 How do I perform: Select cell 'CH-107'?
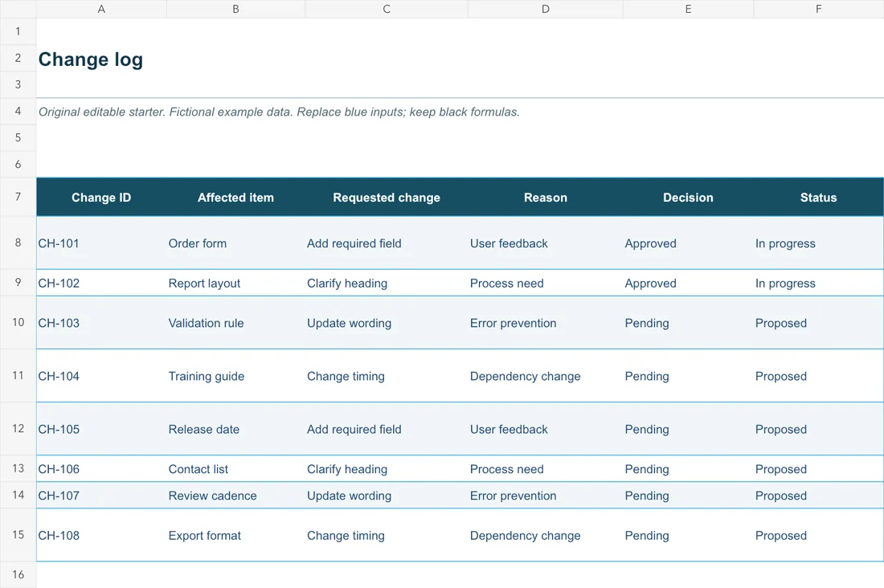pos(101,496)
